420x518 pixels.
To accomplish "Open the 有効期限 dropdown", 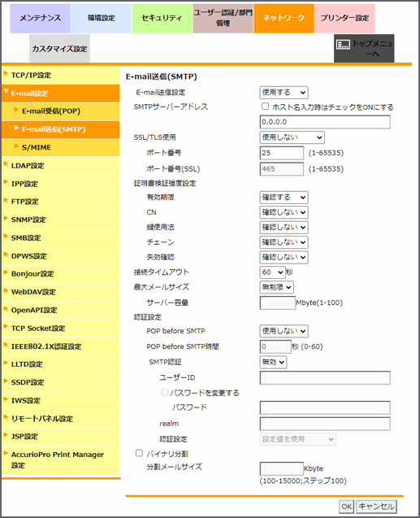I will (284, 198).
